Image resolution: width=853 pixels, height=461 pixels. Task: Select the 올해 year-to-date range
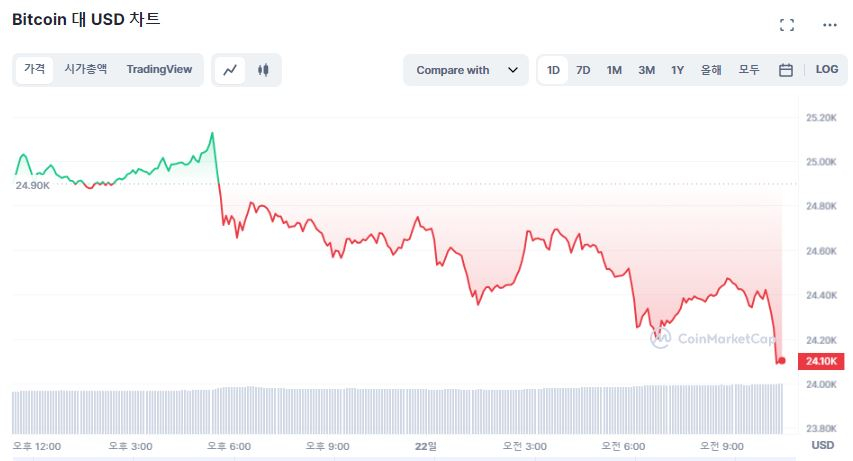coord(712,70)
